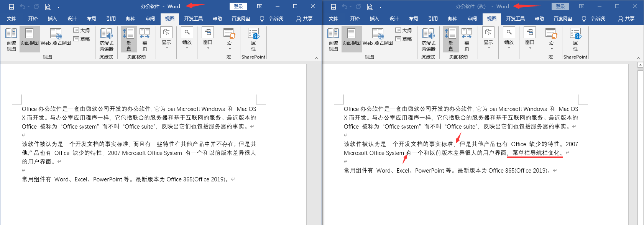Save the document in left Word window

(11, 7)
